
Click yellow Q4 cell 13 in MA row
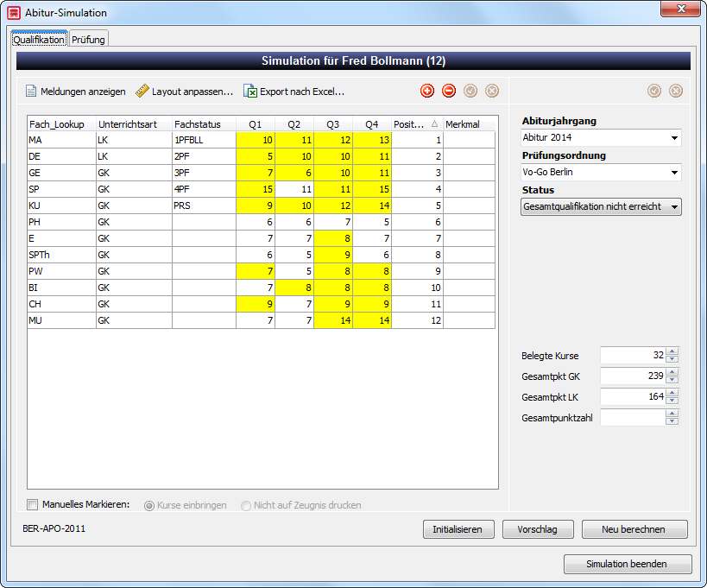[372, 140]
